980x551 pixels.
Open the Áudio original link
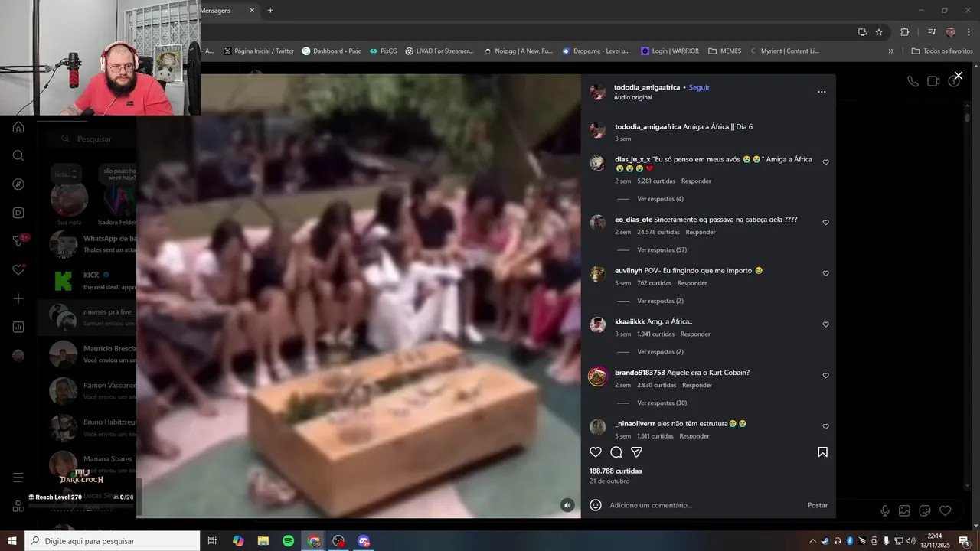[633, 98]
